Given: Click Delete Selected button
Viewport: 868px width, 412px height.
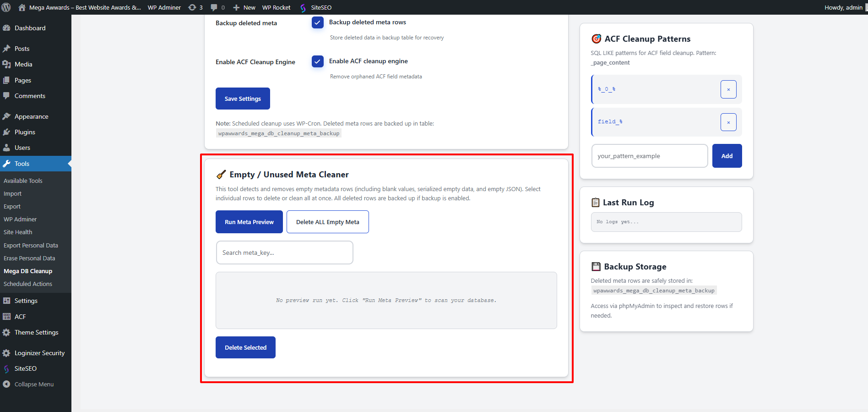Looking at the screenshot, I should (245, 347).
